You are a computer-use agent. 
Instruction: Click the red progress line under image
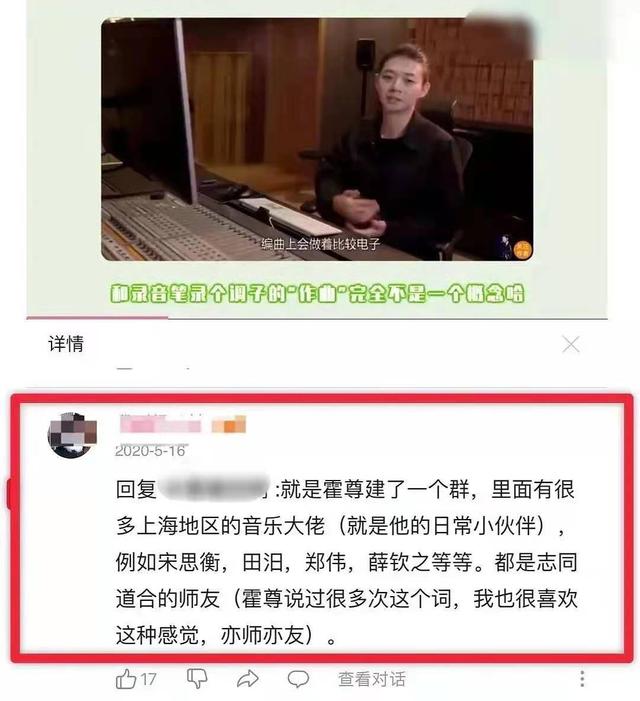coord(97,318)
